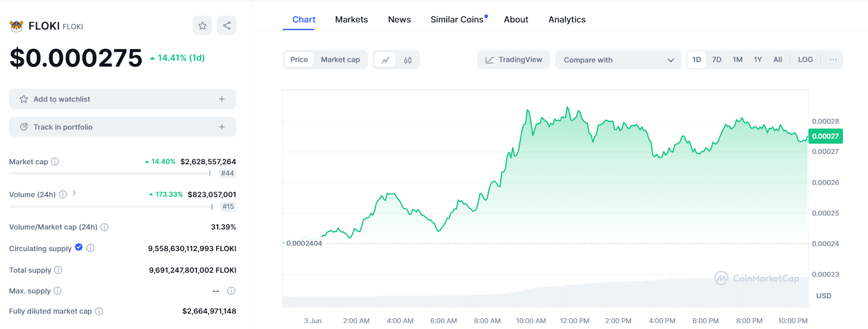Toggle chart to Market cap

point(340,60)
